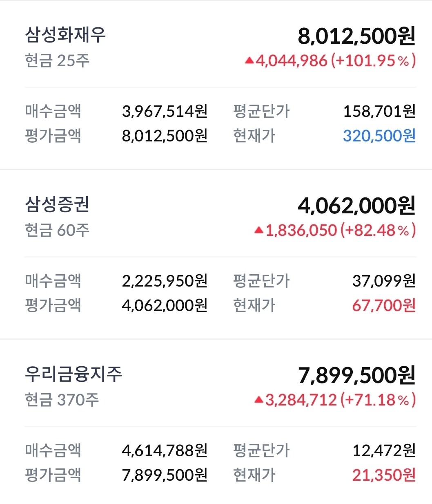The image size is (432, 504).
Task: Click the red up-triangle beside 1,836,050
Action: coord(258,231)
